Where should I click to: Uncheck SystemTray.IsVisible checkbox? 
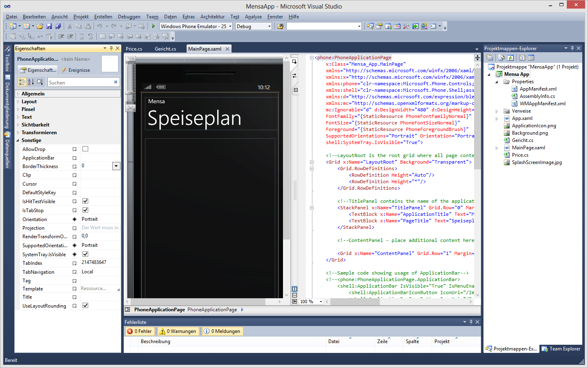[x=85, y=254]
